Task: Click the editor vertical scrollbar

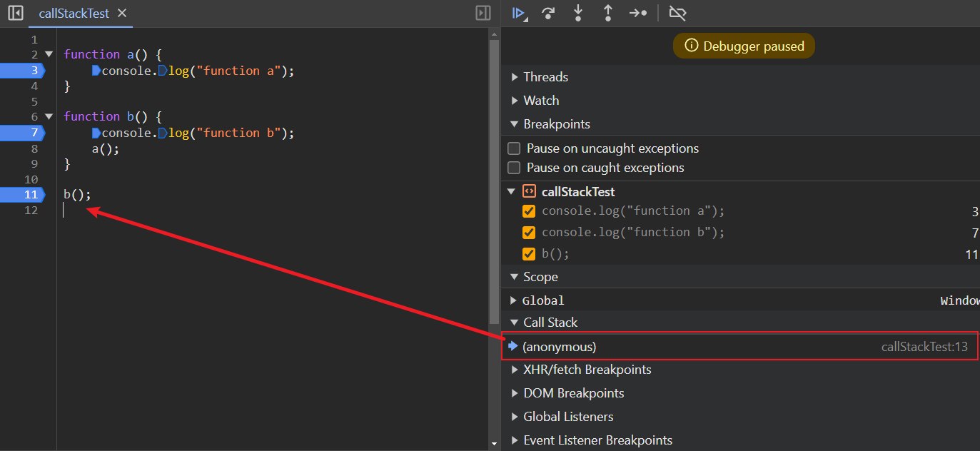Action: 494,178
